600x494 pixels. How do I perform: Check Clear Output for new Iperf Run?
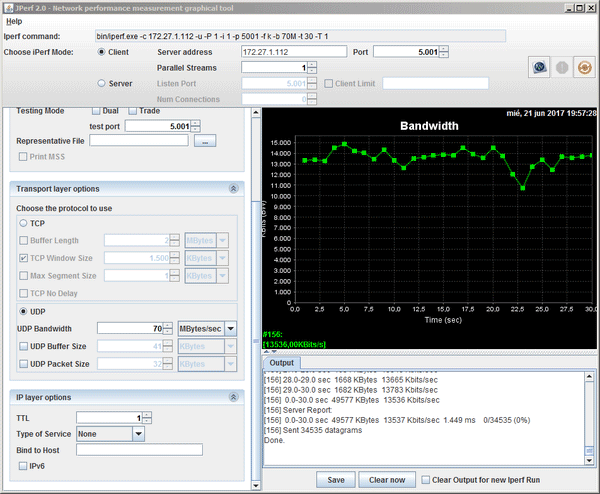point(427,480)
